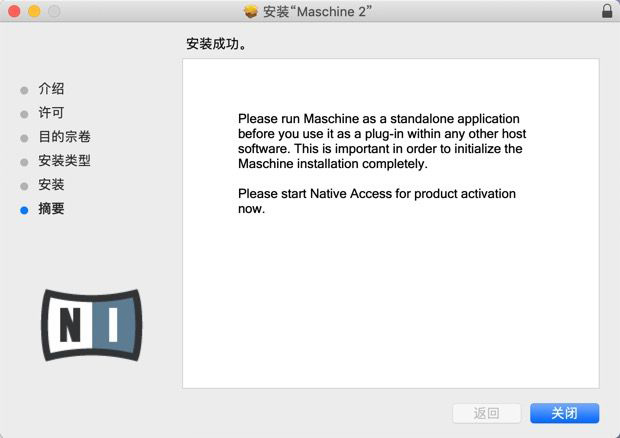Click the 安装成功。 heading
The image size is (620, 438).
pyautogui.click(x=216, y=43)
